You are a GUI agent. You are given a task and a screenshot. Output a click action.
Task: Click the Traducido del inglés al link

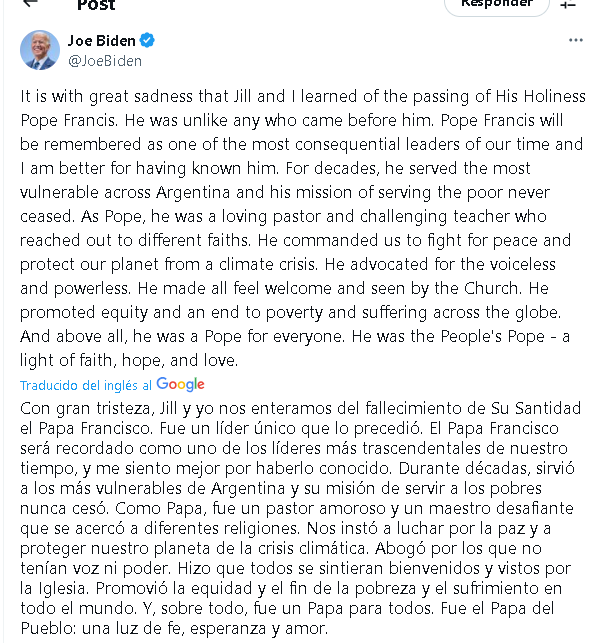click(x=86, y=385)
